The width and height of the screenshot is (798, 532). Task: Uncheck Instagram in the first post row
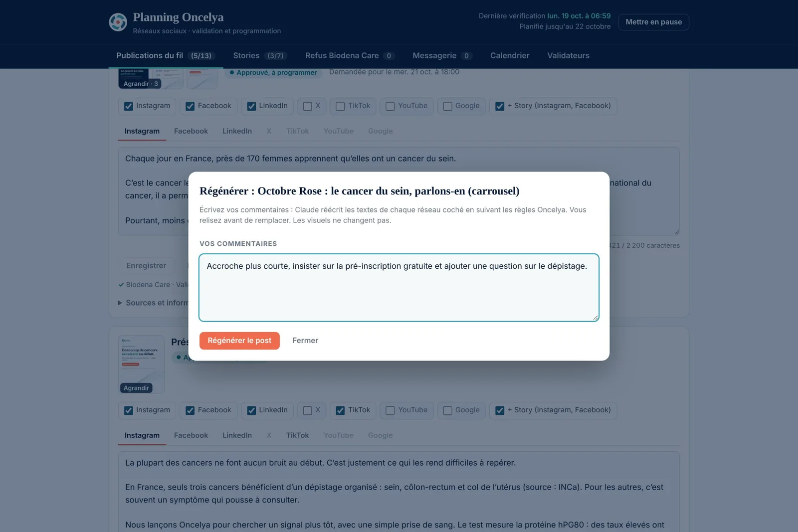pyautogui.click(x=129, y=106)
